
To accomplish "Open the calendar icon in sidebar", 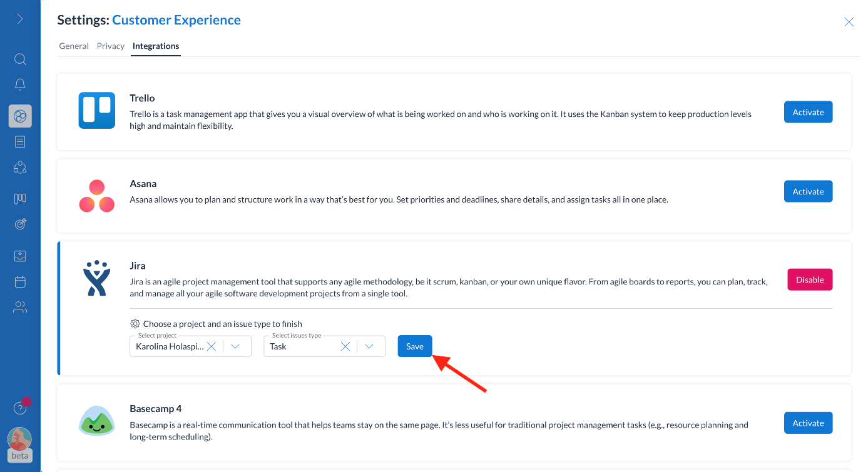I will click(x=20, y=281).
